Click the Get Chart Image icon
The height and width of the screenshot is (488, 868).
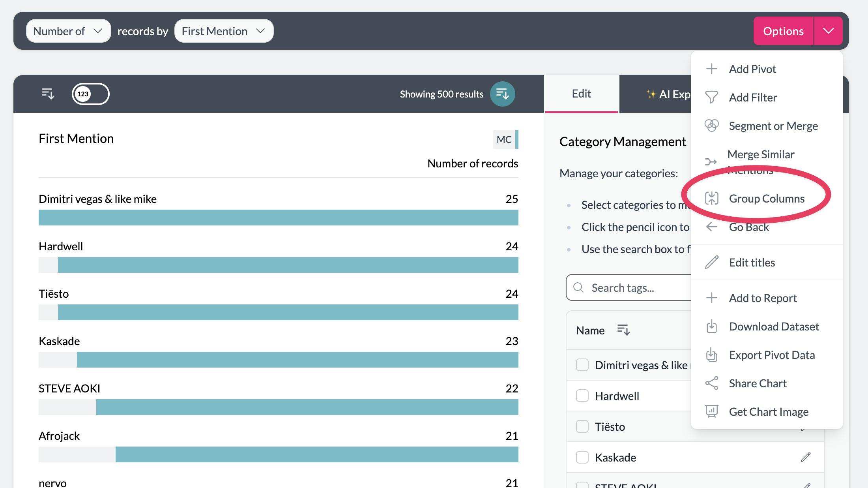(711, 412)
